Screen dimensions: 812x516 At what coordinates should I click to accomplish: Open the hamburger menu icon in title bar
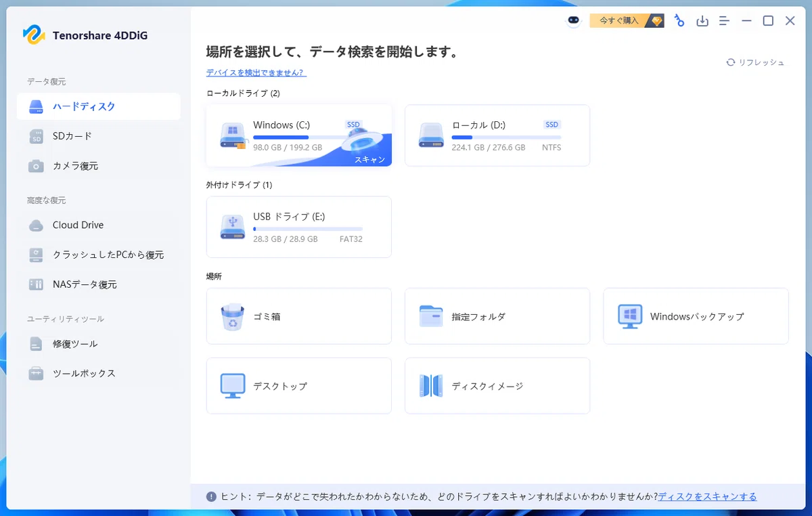pos(724,21)
